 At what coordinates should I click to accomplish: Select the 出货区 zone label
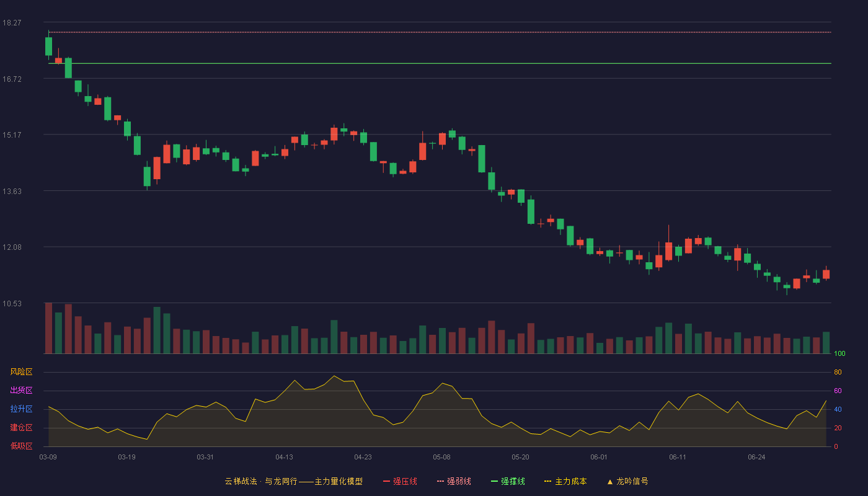click(x=21, y=391)
